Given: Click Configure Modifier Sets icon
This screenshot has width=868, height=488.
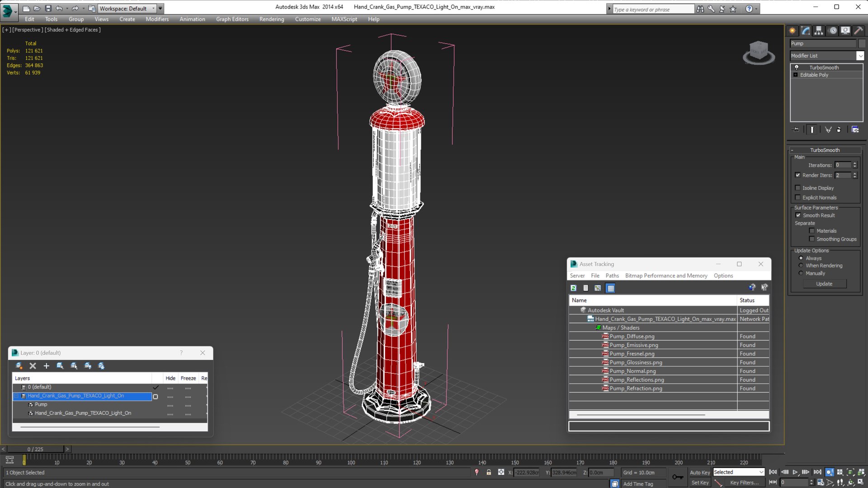Looking at the screenshot, I should 855,130.
